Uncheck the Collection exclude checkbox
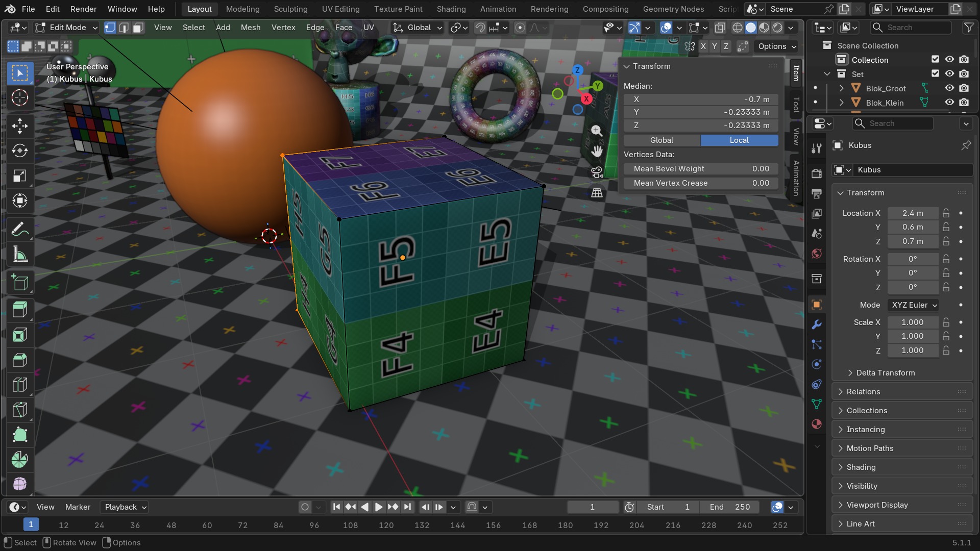Image resolution: width=980 pixels, height=551 pixels. click(935, 60)
